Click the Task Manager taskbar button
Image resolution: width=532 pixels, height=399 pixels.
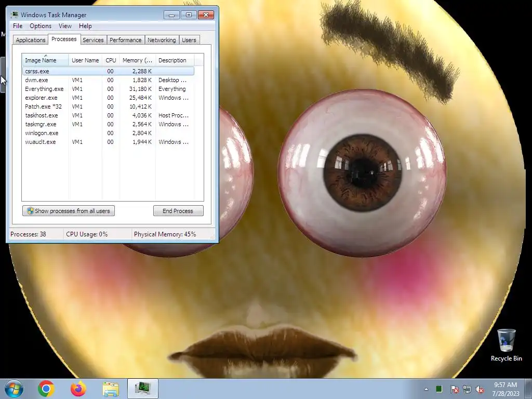[142, 389]
